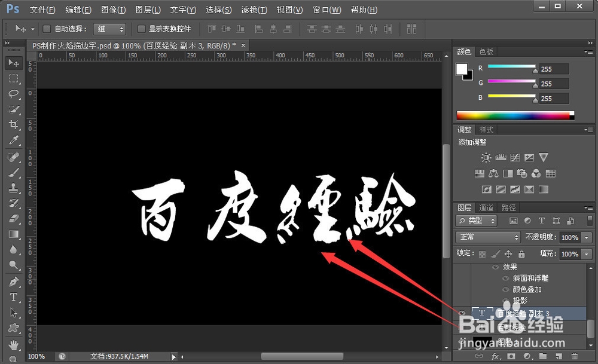
Task: Click the add layer mask icon
Action: [511, 356]
